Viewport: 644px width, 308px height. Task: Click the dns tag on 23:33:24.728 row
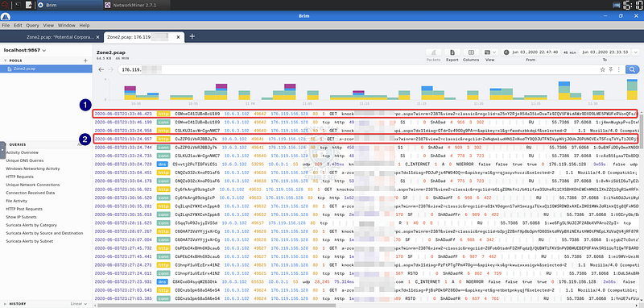(x=163, y=164)
